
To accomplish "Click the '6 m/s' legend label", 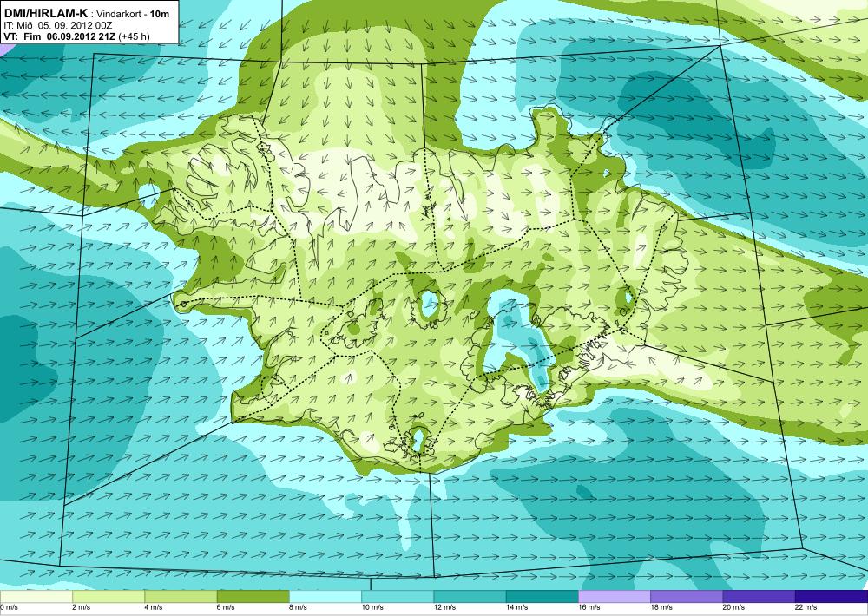I will pyautogui.click(x=226, y=607).
